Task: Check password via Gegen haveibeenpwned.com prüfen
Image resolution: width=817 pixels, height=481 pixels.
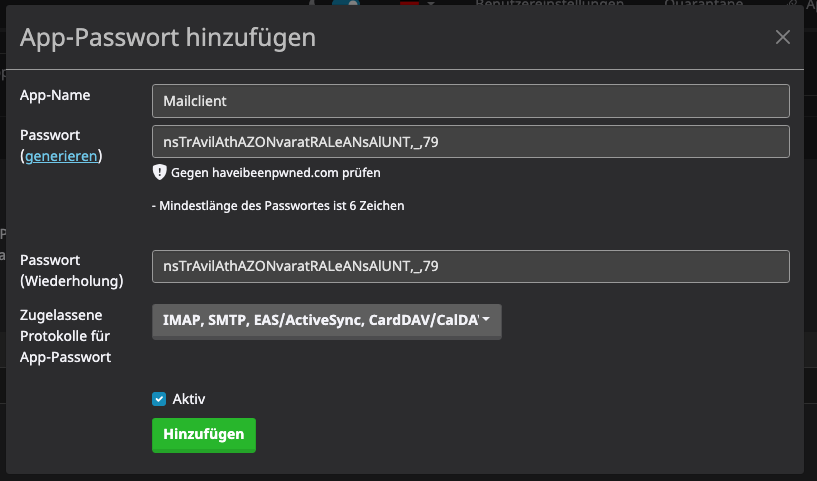Action: 275,172
